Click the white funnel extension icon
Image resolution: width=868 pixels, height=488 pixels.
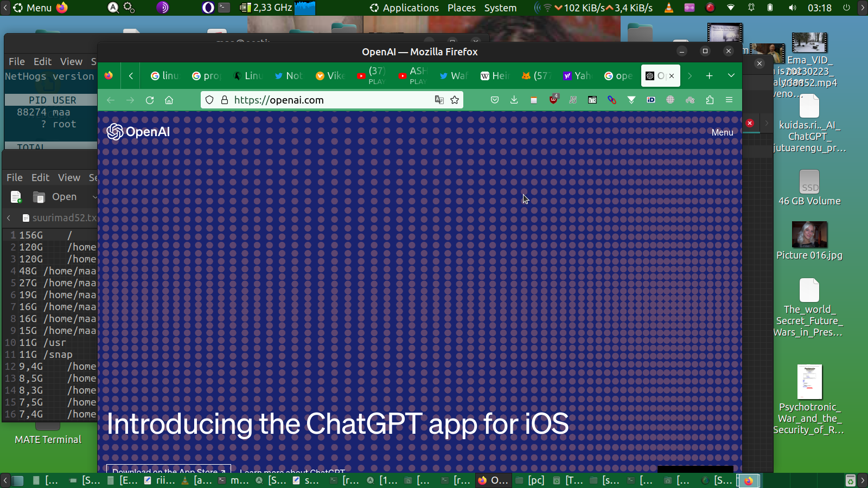click(631, 100)
